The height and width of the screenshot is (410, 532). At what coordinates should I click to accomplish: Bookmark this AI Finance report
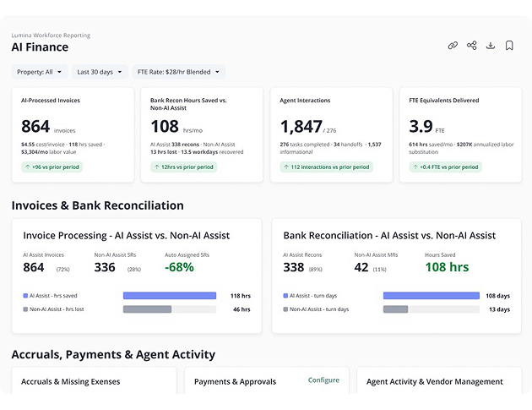coord(509,45)
